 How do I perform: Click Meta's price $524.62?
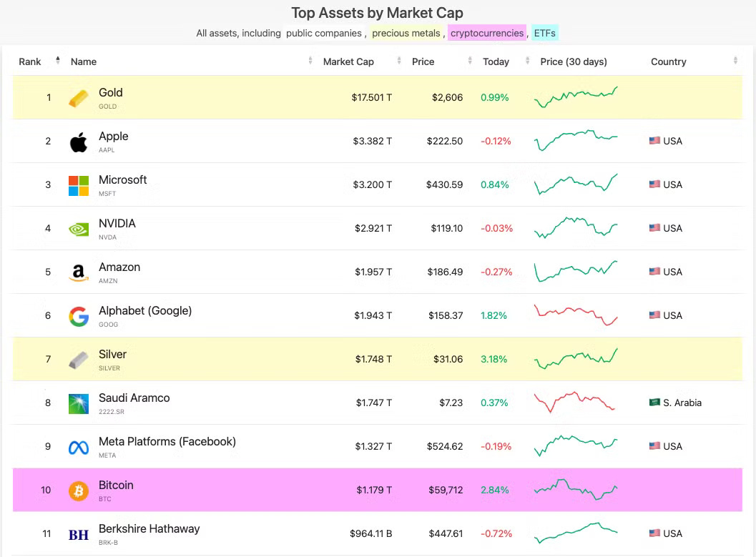(445, 446)
